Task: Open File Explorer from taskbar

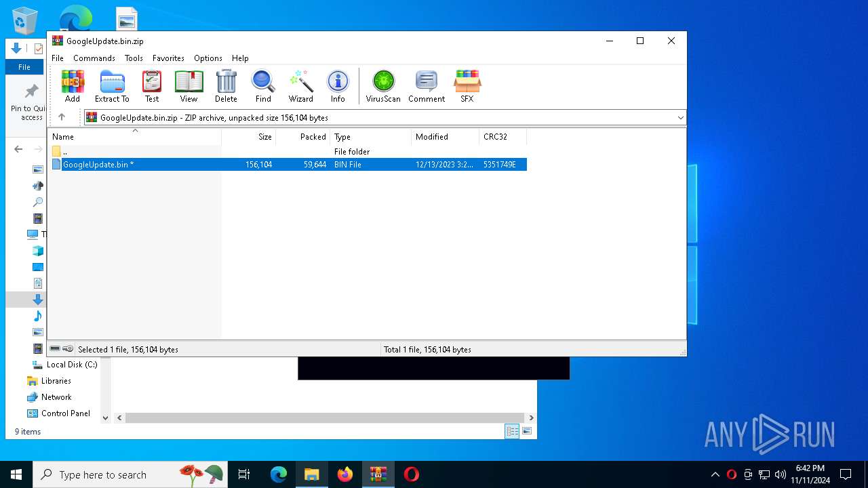Action: click(312, 474)
